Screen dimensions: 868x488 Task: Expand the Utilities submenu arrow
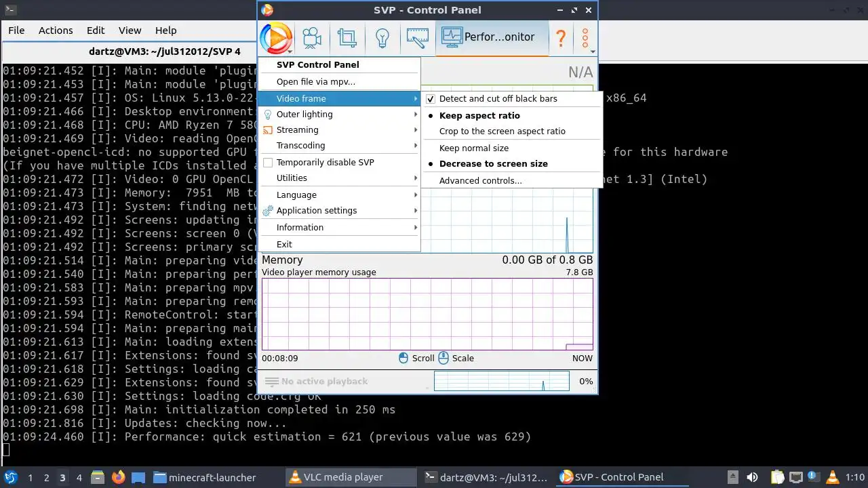pos(415,178)
